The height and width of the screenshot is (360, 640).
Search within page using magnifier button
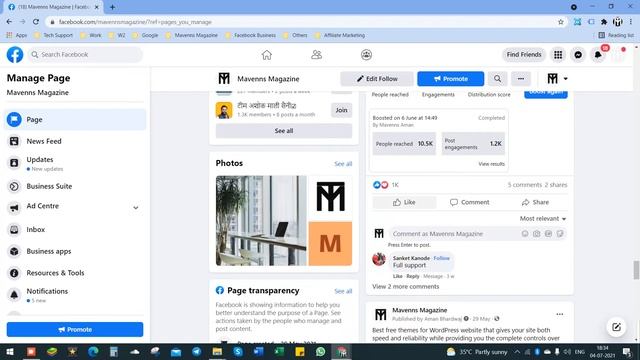497,79
